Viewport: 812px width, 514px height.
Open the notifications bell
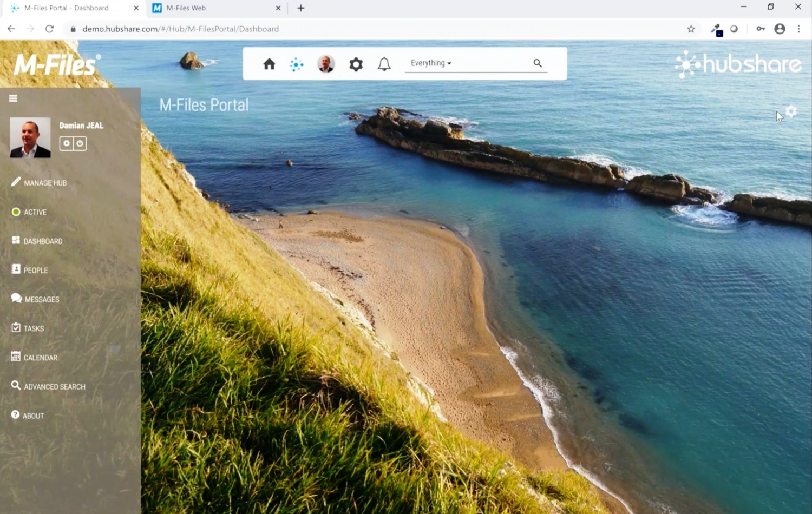(384, 64)
